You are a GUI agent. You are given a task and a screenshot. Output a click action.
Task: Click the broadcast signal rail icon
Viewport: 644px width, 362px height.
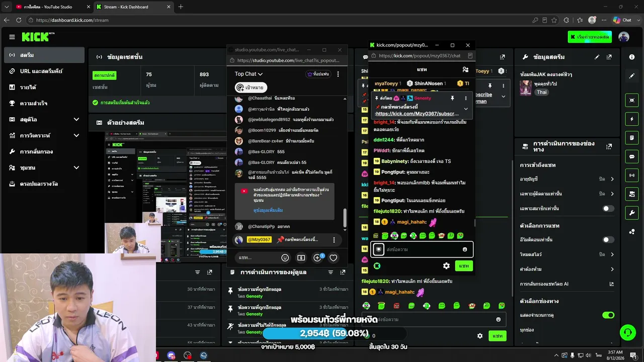click(632, 175)
